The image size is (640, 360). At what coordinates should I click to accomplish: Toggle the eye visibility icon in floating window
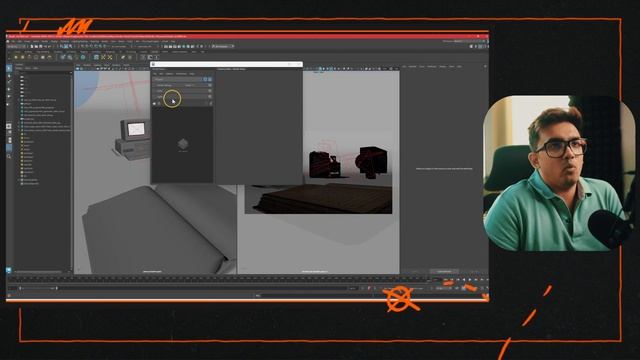(x=155, y=104)
